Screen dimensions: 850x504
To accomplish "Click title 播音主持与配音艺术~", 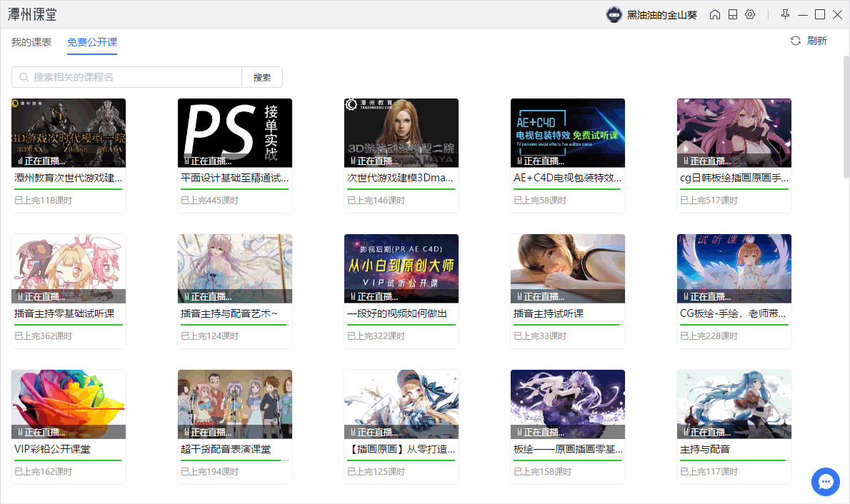I will click(x=229, y=313).
